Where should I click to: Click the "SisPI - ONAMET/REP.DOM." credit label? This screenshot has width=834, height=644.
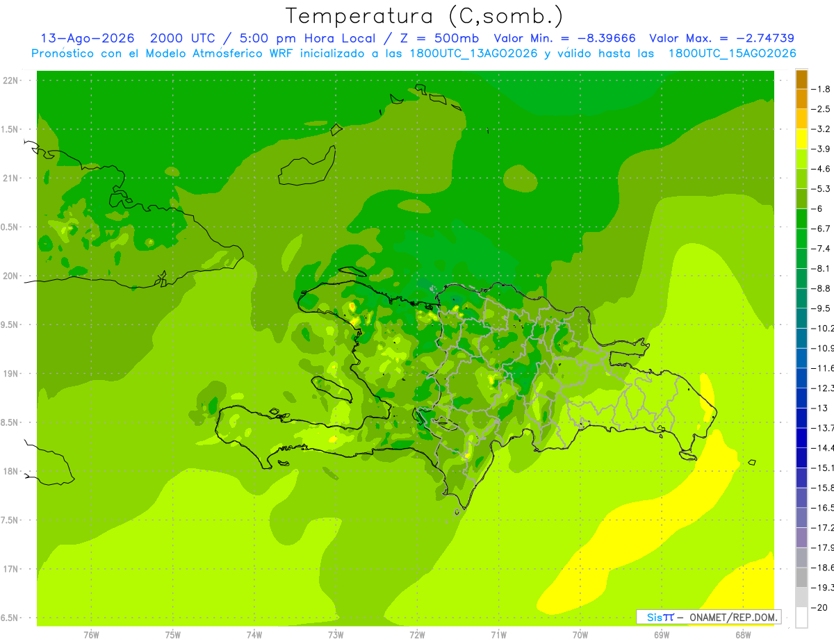coord(708,617)
